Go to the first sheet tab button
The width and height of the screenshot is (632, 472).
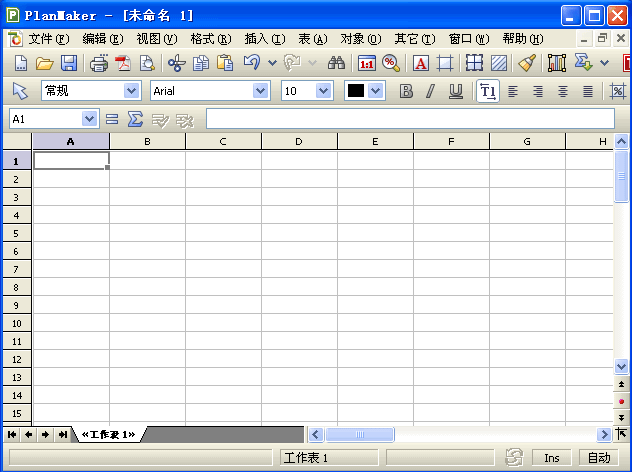click(12, 435)
